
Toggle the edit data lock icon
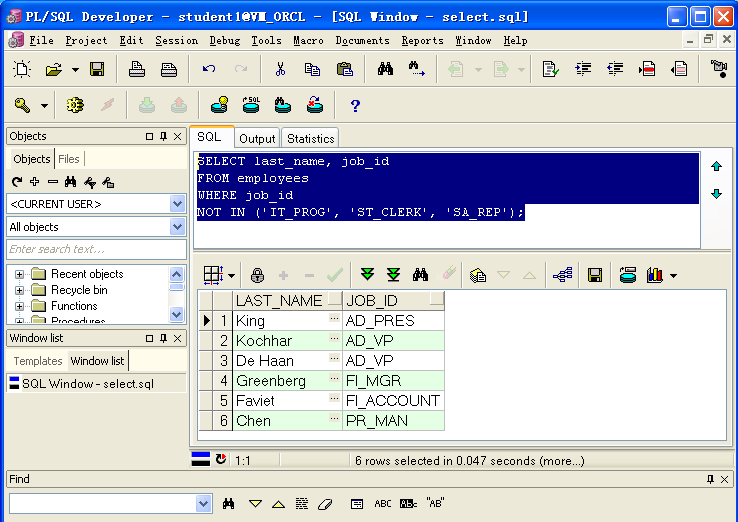[257, 275]
